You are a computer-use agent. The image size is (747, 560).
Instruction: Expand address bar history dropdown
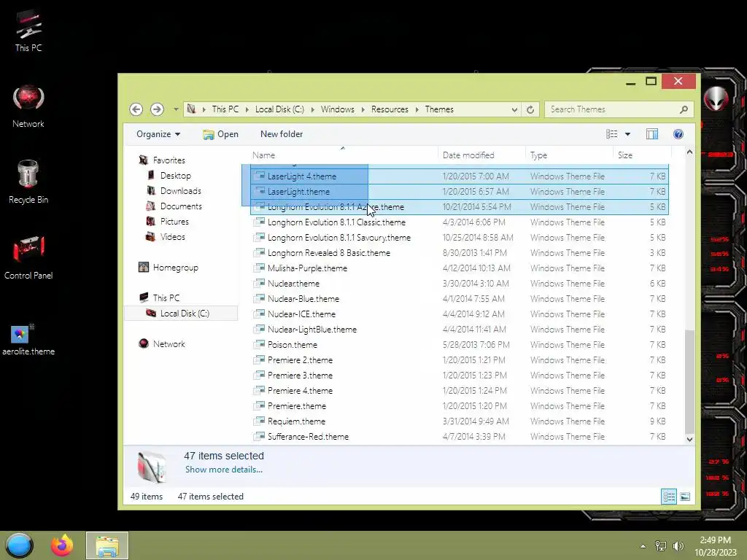[514, 109]
